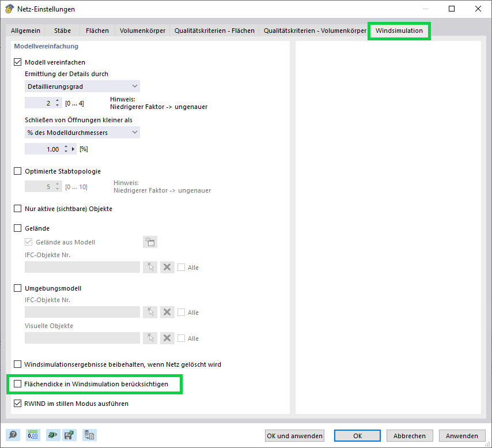The width and height of the screenshot is (492, 448).
Task: Open the transfer settings icon next to save
Action: click(x=52, y=435)
